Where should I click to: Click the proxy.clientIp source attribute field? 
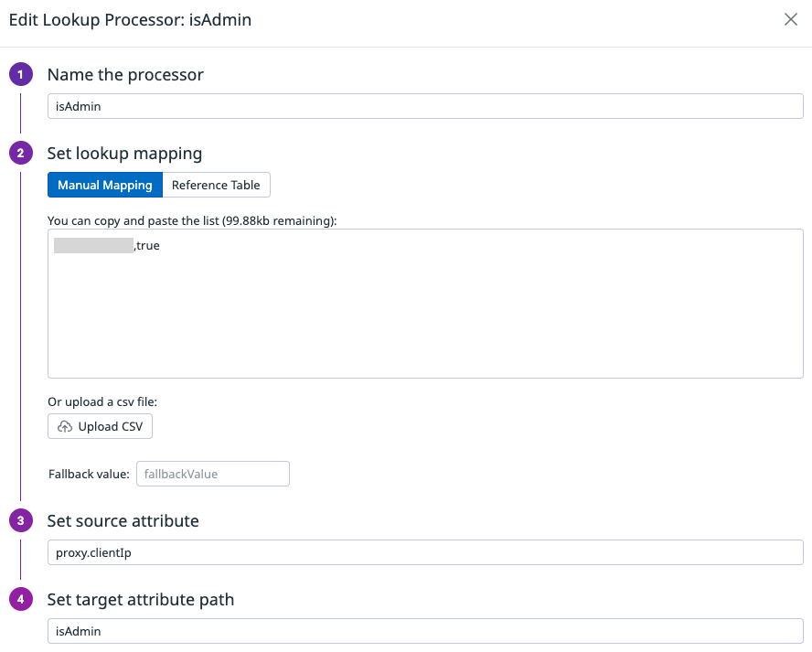tap(425, 552)
